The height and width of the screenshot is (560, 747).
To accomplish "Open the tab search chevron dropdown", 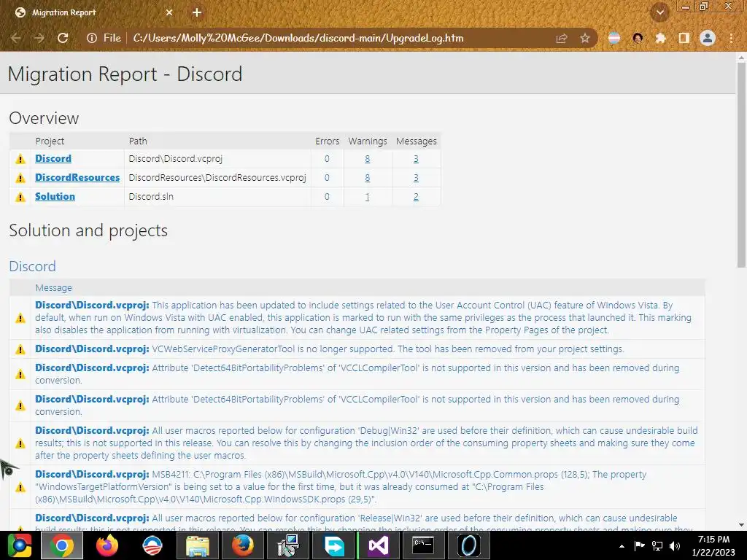I will tap(660, 12).
